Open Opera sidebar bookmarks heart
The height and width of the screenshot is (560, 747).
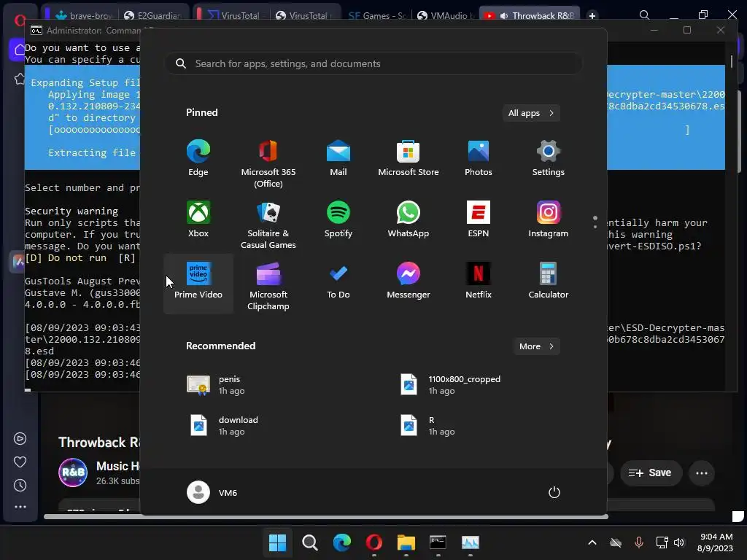pyautogui.click(x=20, y=462)
